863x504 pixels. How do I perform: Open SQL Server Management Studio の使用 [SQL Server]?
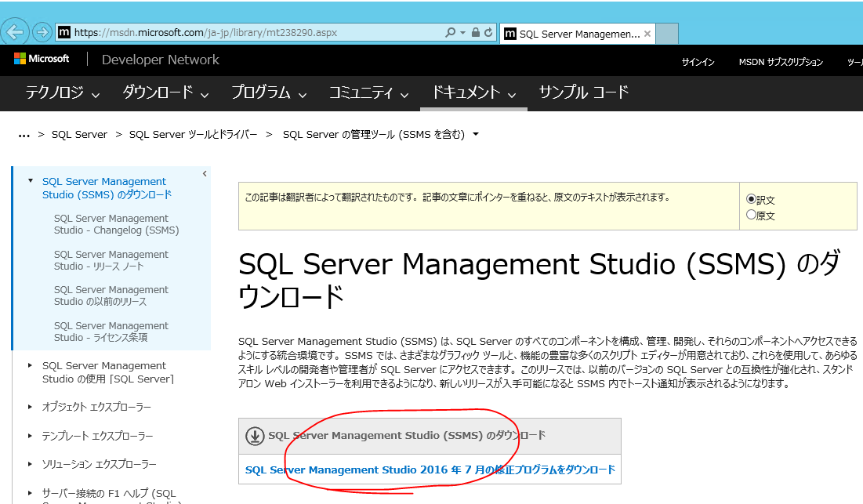(108, 372)
